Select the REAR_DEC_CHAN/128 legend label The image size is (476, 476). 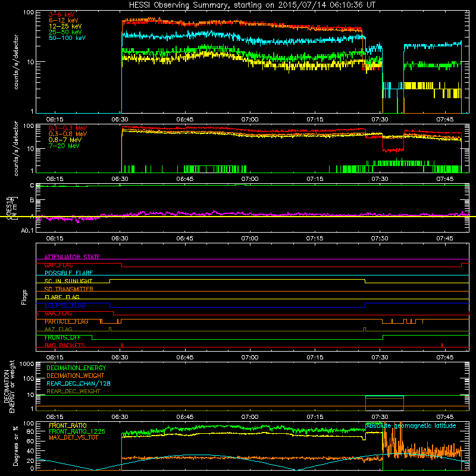(79, 384)
